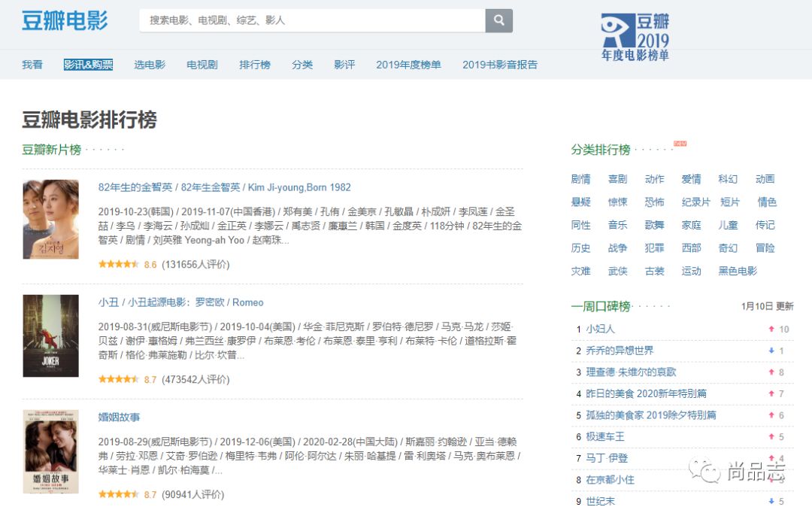The height and width of the screenshot is (507, 812).
Task: Open 2019书影音报告 navigation link
Action: pyautogui.click(x=500, y=65)
